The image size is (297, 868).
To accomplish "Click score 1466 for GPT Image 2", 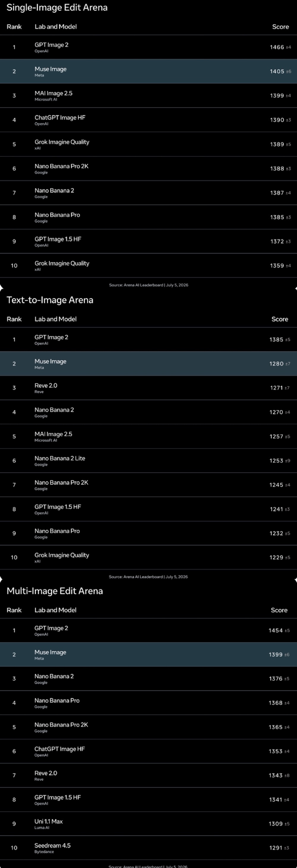I will pyautogui.click(x=277, y=47).
